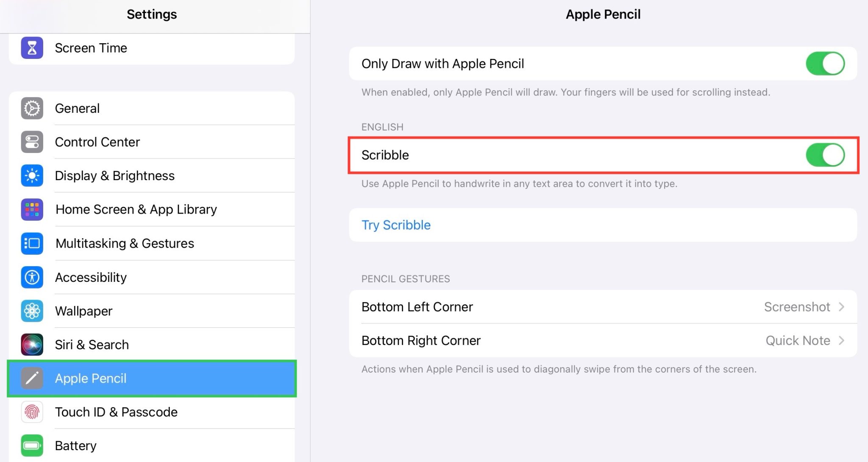Select the Apple Pencil icon in sidebar
Viewport: 868px width, 462px height.
[x=31, y=379]
